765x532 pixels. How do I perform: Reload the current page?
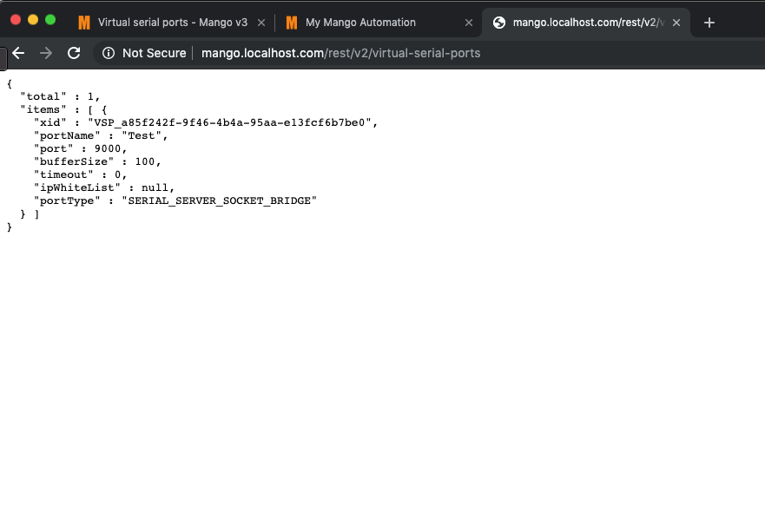point(74,53)
